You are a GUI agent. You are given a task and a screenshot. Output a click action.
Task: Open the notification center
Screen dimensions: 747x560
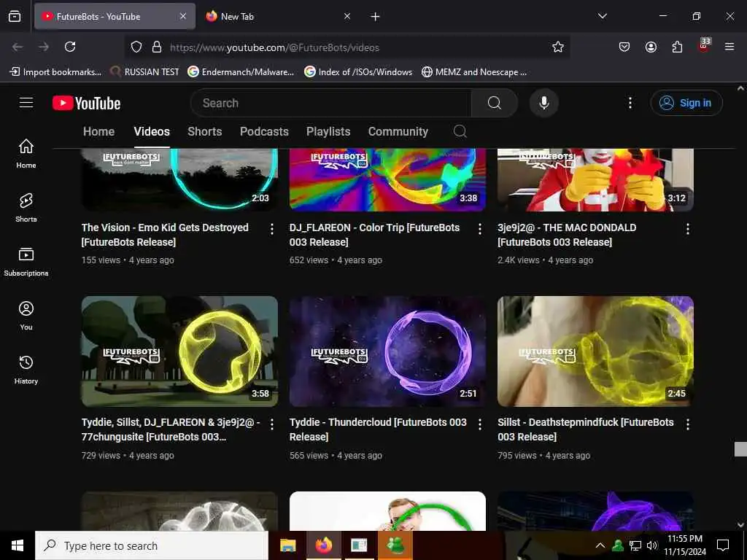point(723,545)
